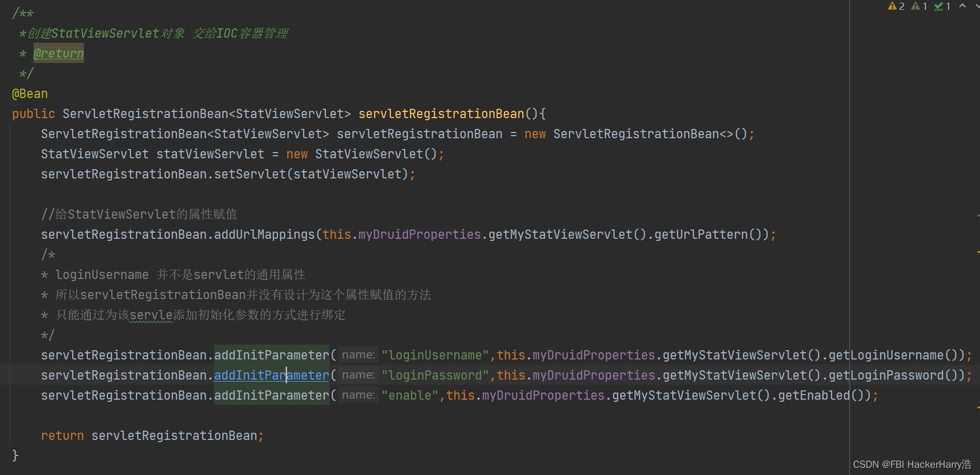980x475 pixels.
Task: Click the name: hint before "loginUsername"
Action: [358, 355]
